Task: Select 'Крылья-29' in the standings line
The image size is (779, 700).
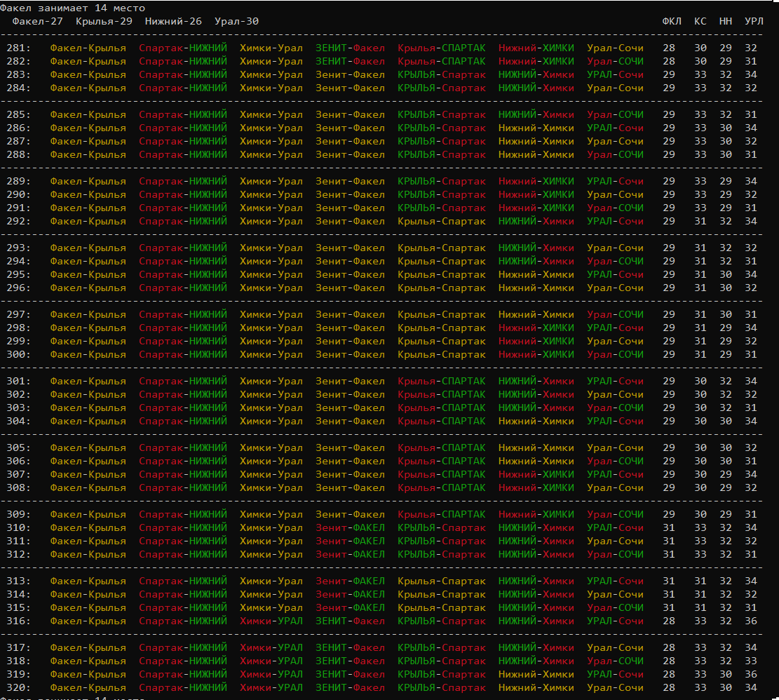Action: tap(104, 21)
